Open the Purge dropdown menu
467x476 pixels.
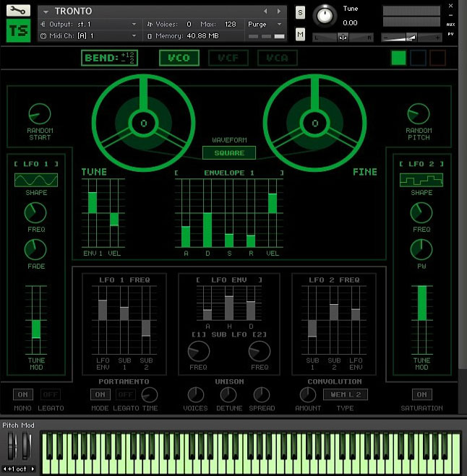pyautogui.click(x=266, y=24)
